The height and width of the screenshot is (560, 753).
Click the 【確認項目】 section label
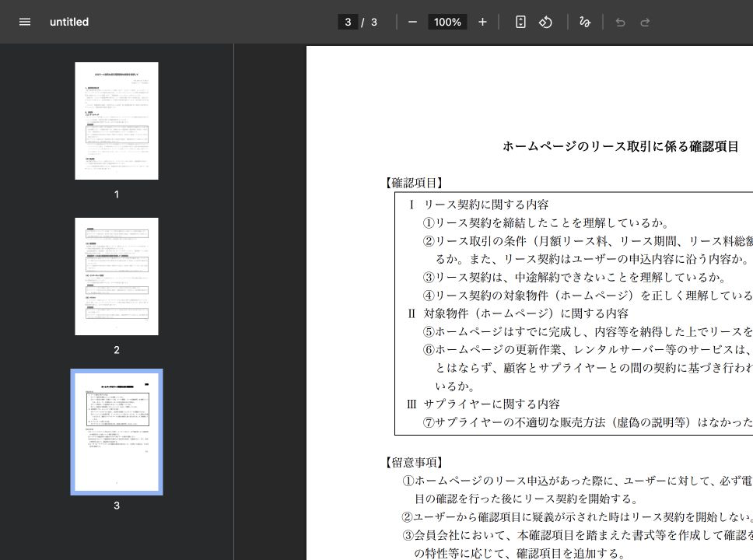click(414, 183)
